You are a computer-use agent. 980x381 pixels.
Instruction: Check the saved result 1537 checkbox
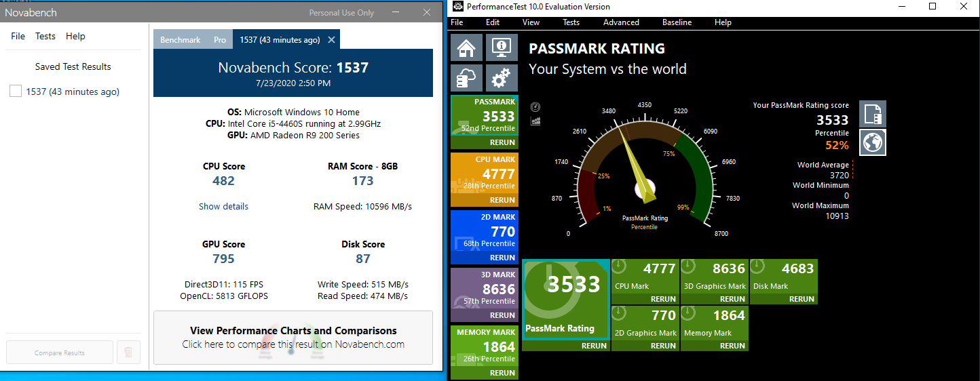pyautogui.click(x=16, y=92)
